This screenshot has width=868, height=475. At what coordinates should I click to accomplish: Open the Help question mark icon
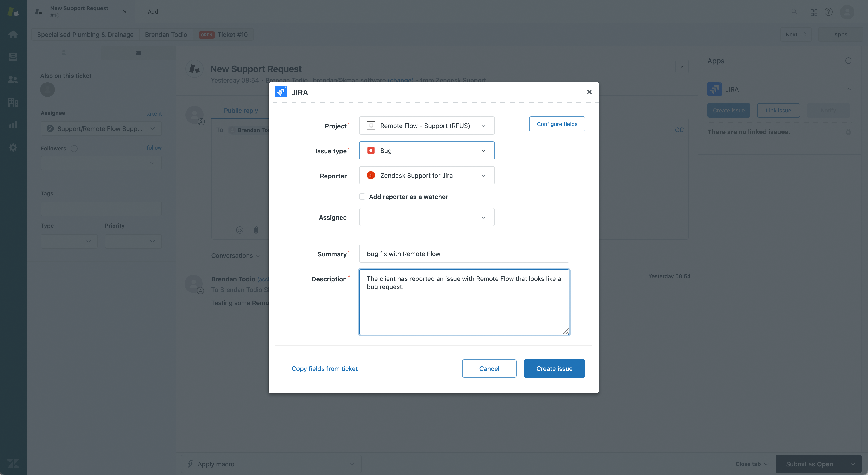(x=829, y=12)
